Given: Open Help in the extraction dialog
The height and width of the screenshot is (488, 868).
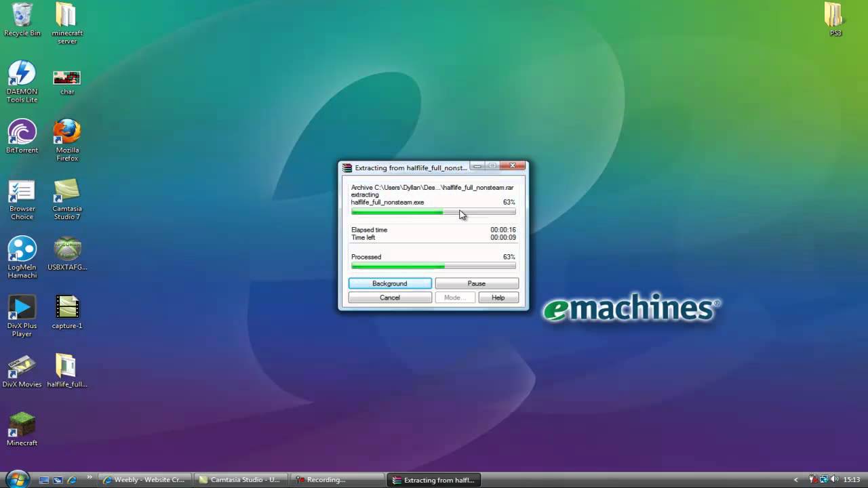Looking at the screenshot, I should (x=498, y=298).
